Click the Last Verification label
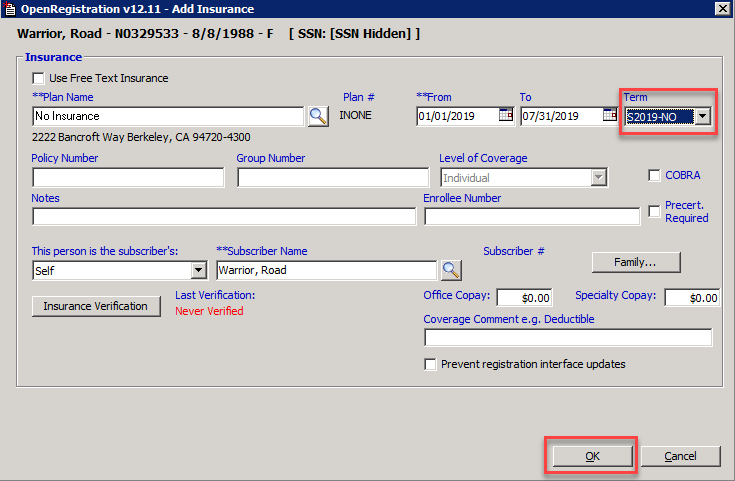This screenshot has width=735, height=481. [x=215, y=295]
